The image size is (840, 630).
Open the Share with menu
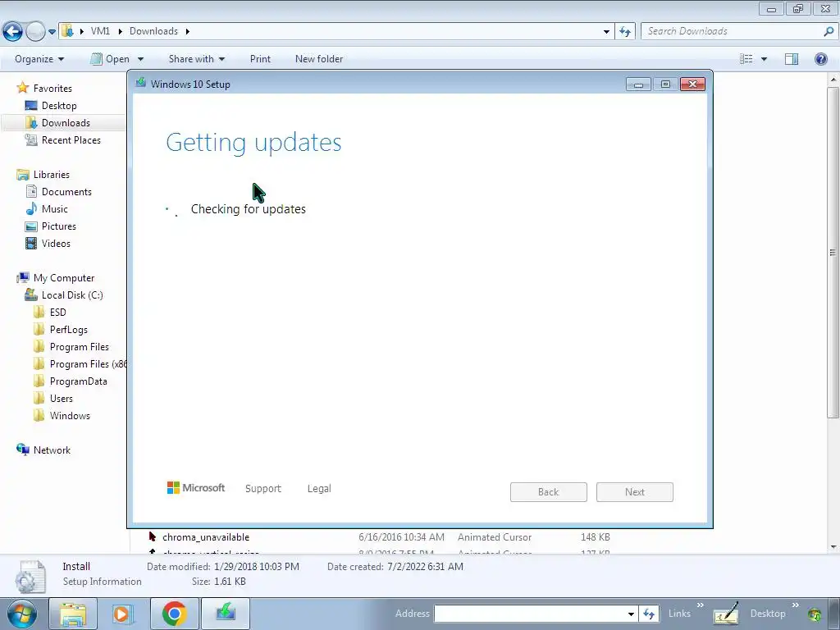pyautogui.click(x=197, y=59)
